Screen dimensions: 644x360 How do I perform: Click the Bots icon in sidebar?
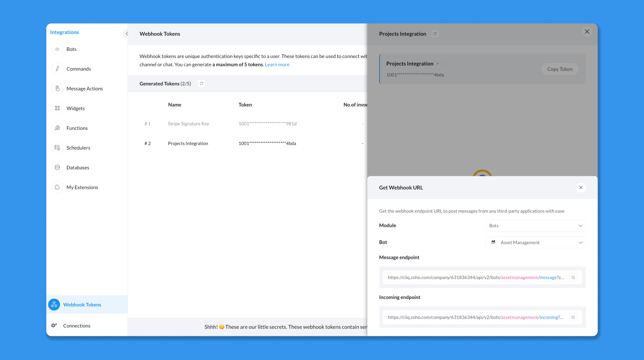point(57,49)
